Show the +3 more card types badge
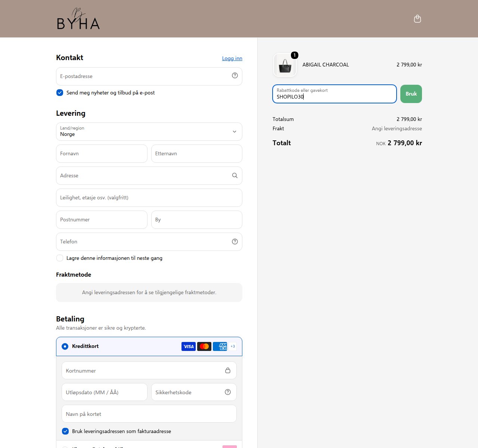Image resolution: width=478 pixels, height=448 pixels. click(233, 346)
